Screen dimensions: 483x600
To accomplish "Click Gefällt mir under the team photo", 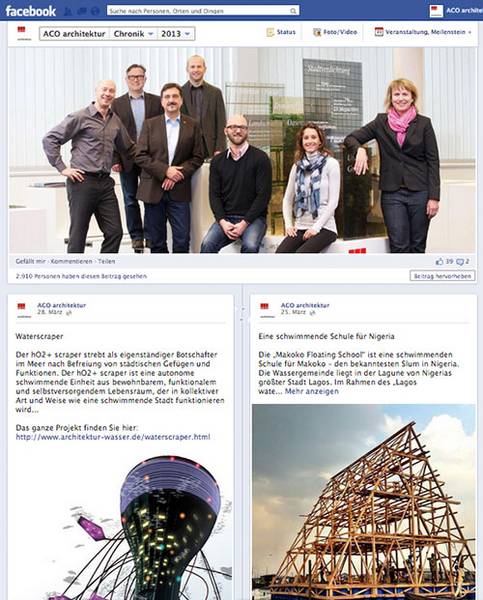I will click(31, 261).
